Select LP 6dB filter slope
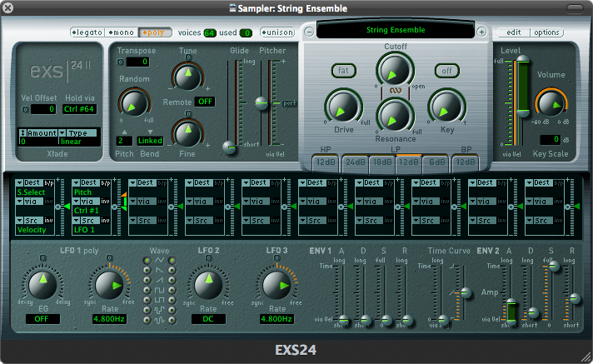Viewport: 593px width, 364px height. tap(436, 162)
